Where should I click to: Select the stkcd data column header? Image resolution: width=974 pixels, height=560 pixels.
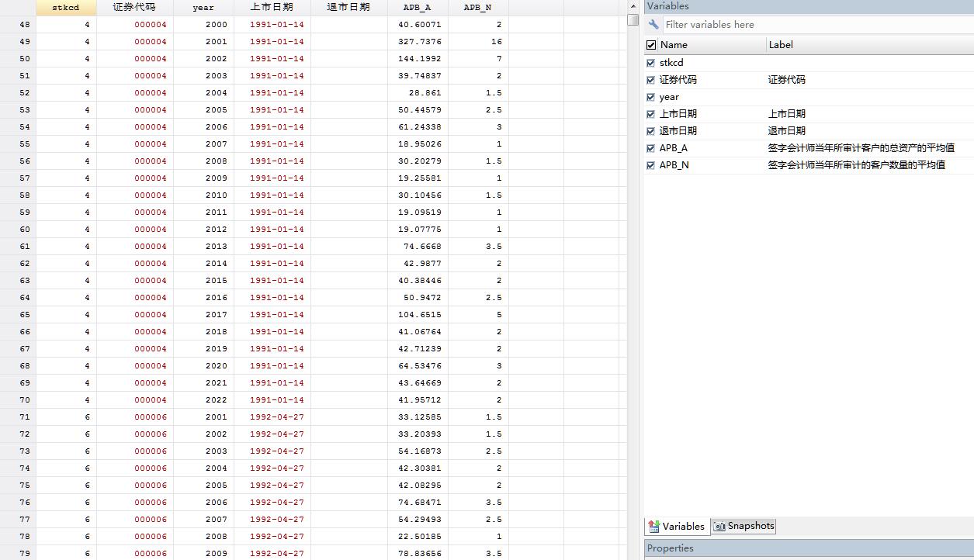point(65,7)
